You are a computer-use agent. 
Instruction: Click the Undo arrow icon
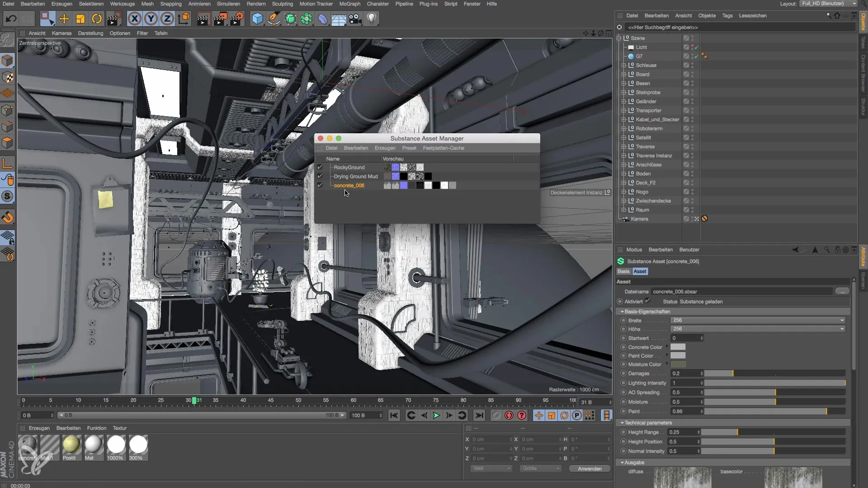coord(11,19)
